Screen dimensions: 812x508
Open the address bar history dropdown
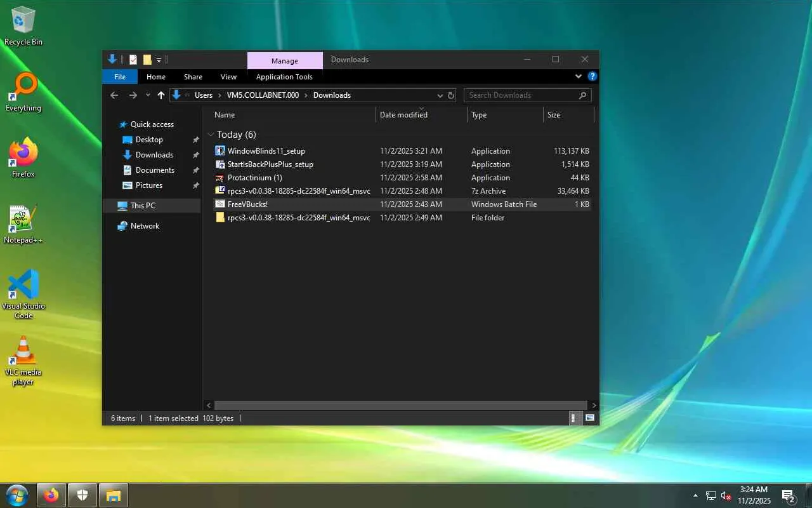440,95
